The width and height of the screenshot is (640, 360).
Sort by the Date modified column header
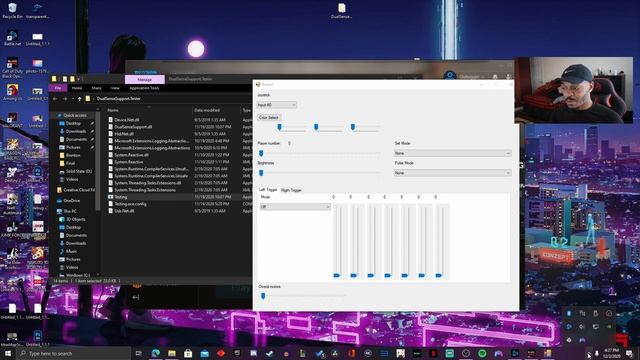tap(207, 110)
